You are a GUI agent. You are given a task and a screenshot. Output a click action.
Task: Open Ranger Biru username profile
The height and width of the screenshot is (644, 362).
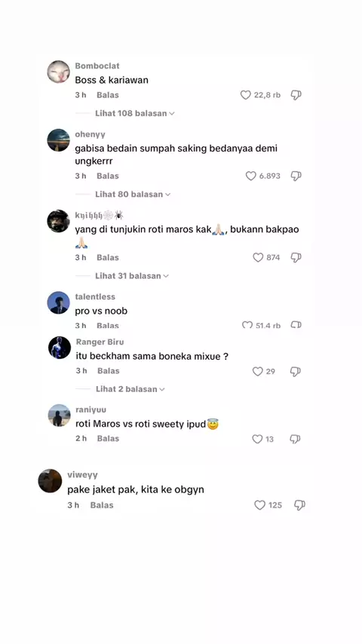click(x=100, y=342)
